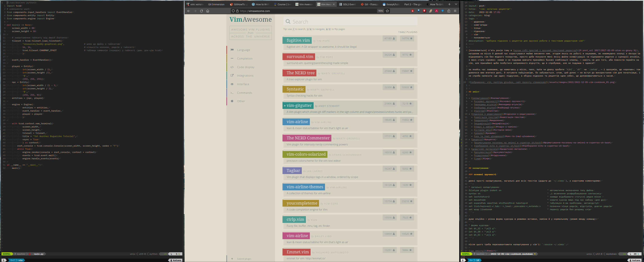644x262 pixels.
Task: Open the VimAwesome logo home link
Action: (250, 19)
